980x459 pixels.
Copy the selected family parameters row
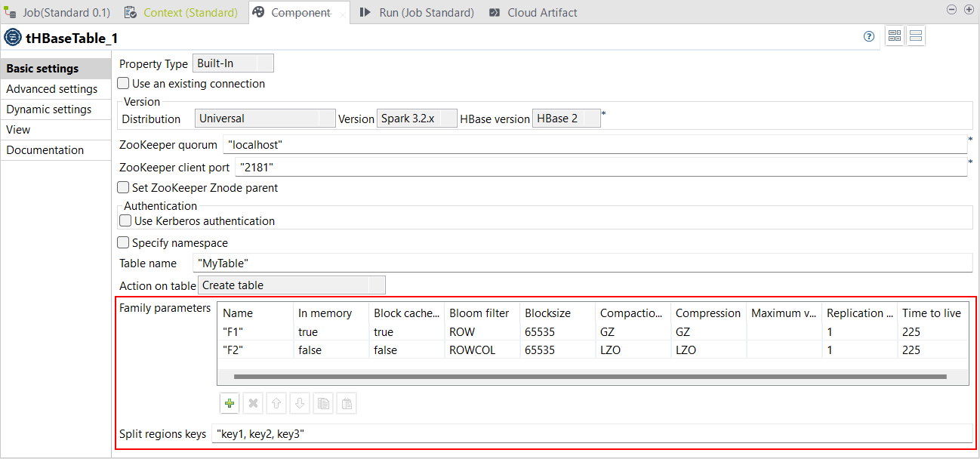[x=323, y=403]
